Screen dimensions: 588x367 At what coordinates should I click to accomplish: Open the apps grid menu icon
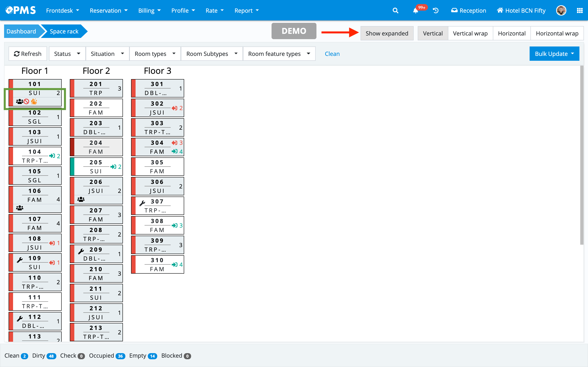coord(579,10)
